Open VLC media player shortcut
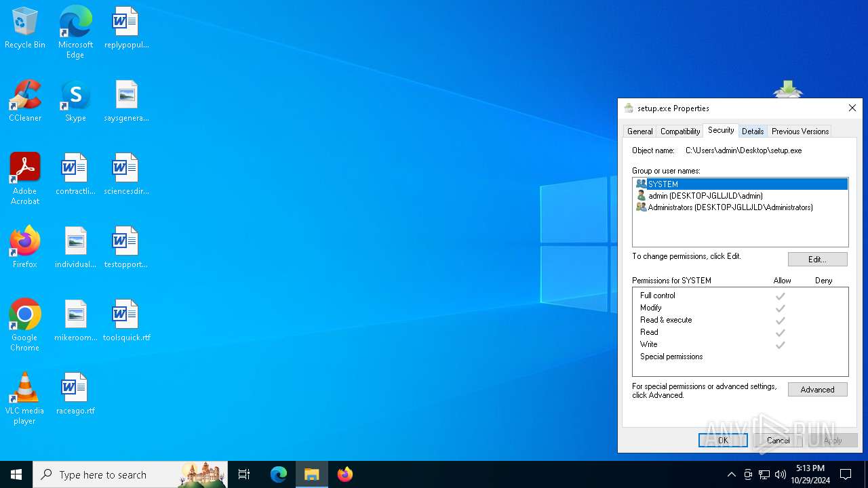Viewport: 868px width, 488px height. click(x=25, y=399)
